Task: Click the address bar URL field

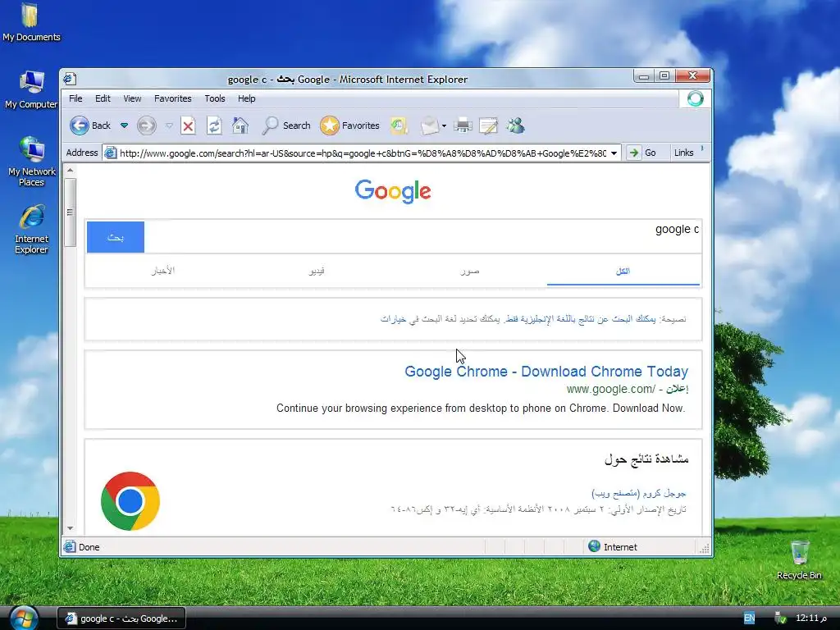Action: coord(363,153)
